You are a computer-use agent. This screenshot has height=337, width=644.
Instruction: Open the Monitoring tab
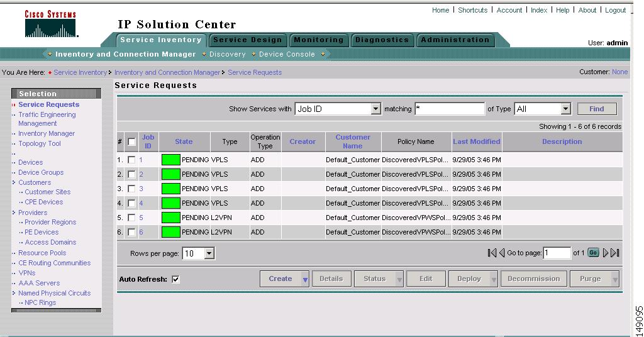point(319,40)
